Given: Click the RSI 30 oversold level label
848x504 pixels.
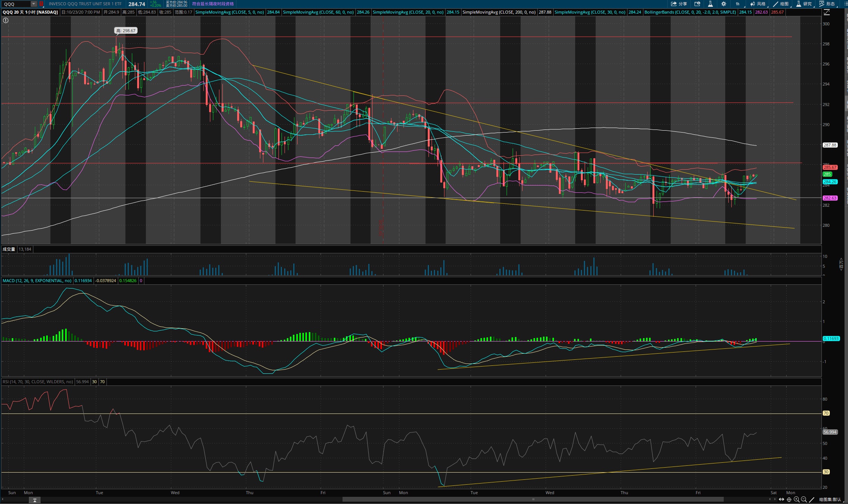Looking at the screenshot, I should [826, 472].
